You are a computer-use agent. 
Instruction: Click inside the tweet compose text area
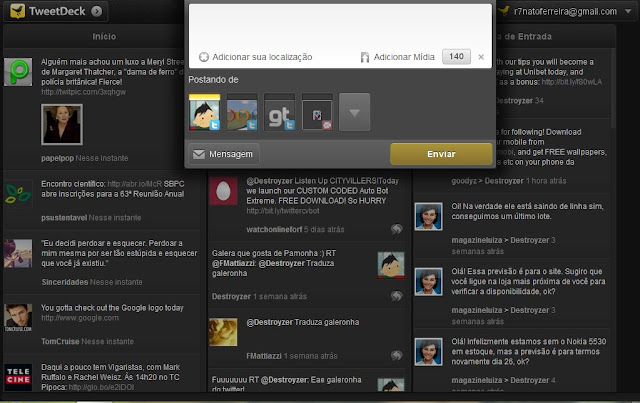coord(340,27)
